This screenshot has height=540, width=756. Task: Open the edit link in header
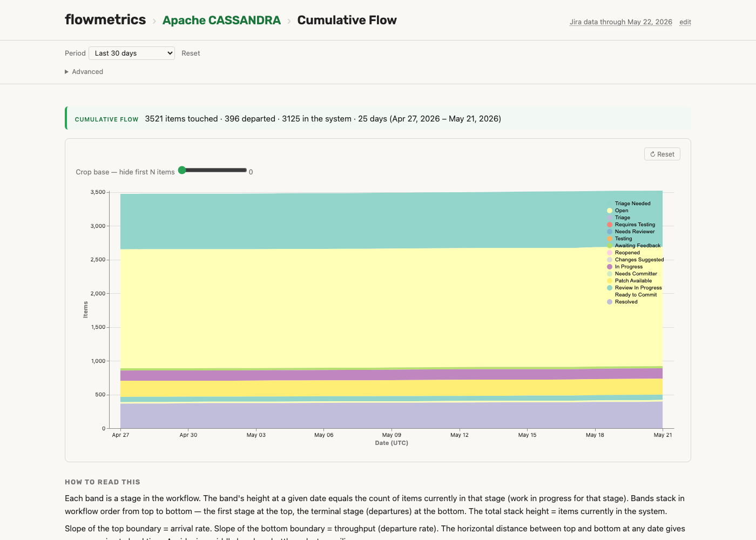pyautogui.click(x=685, y=22)
